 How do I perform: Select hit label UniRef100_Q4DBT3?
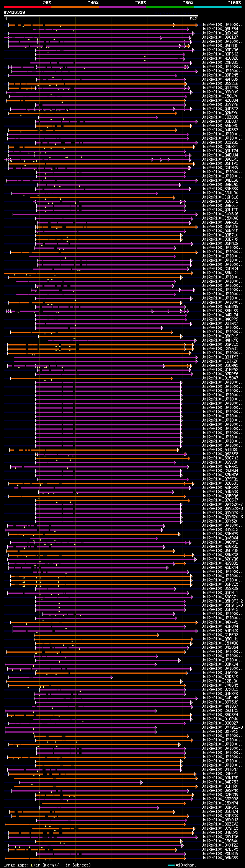(220, 109)
